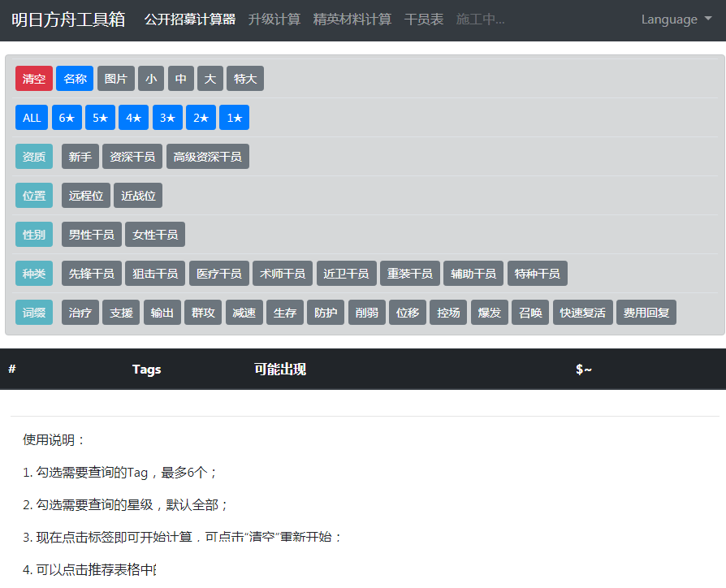Open the 公开招募计算器 tab
This screenshot has width=726, height=588.
point(190,19)
